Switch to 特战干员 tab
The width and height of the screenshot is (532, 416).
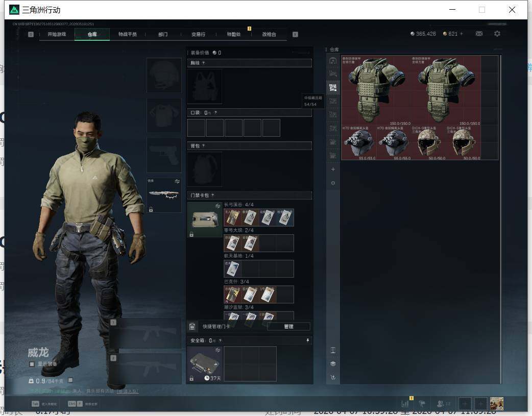point(127,34)
